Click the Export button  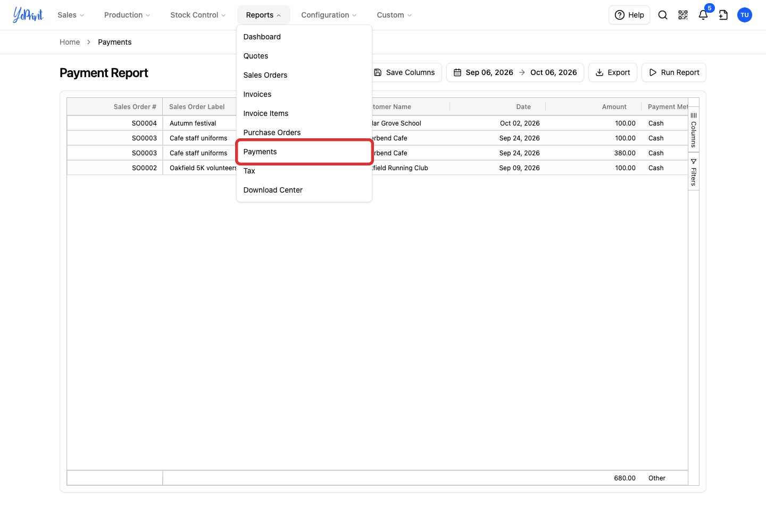click(613, 72)
